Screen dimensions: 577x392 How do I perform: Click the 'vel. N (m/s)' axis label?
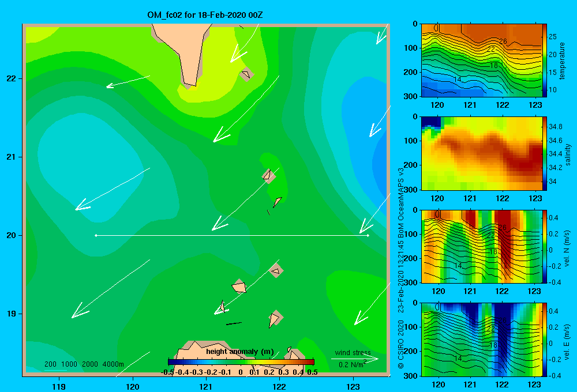567,248
